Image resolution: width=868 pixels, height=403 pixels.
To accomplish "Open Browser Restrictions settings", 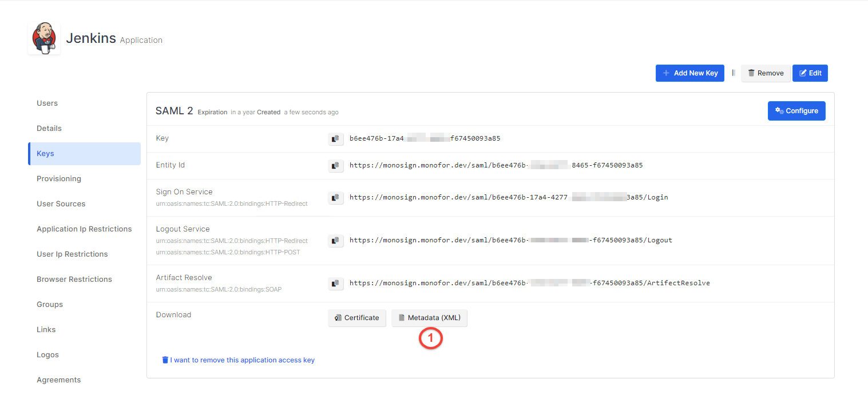I will [74, 280].
